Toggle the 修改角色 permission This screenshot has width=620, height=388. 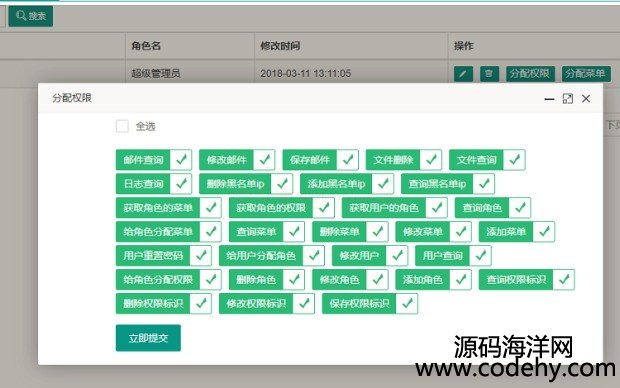[x=350, y=280]
